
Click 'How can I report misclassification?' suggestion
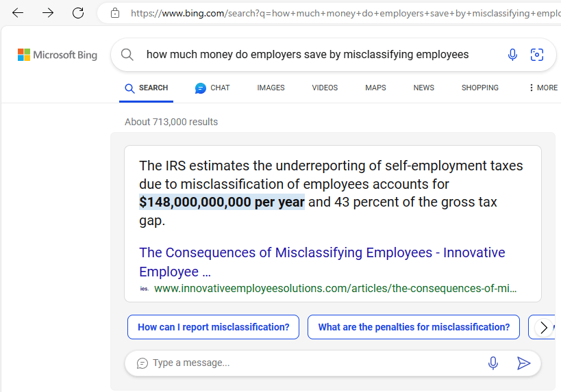[213, 327]
